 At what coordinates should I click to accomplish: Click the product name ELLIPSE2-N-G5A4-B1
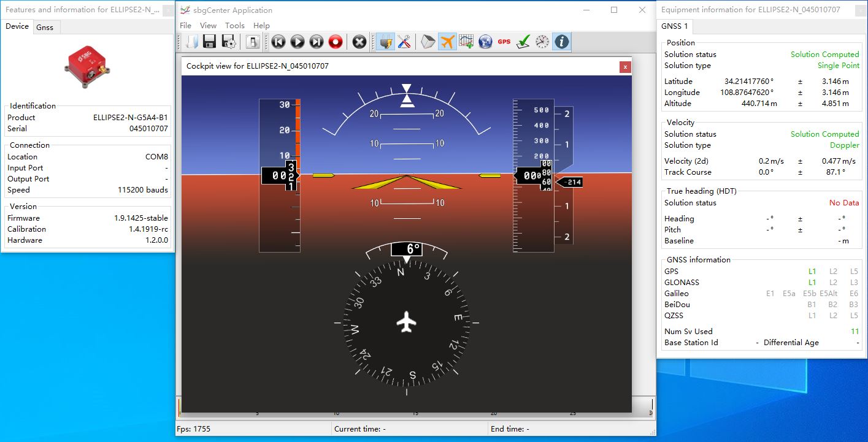coord(131,118)
